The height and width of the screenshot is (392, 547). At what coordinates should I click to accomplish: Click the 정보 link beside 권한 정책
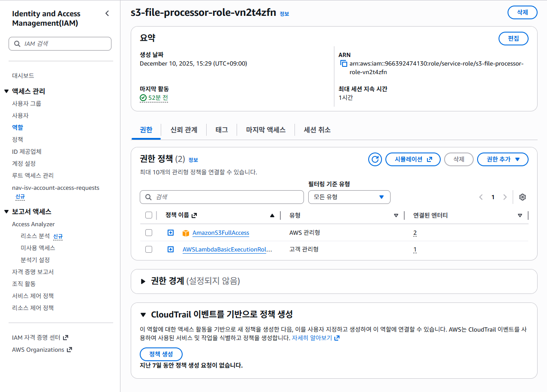[x=193, y=160]
